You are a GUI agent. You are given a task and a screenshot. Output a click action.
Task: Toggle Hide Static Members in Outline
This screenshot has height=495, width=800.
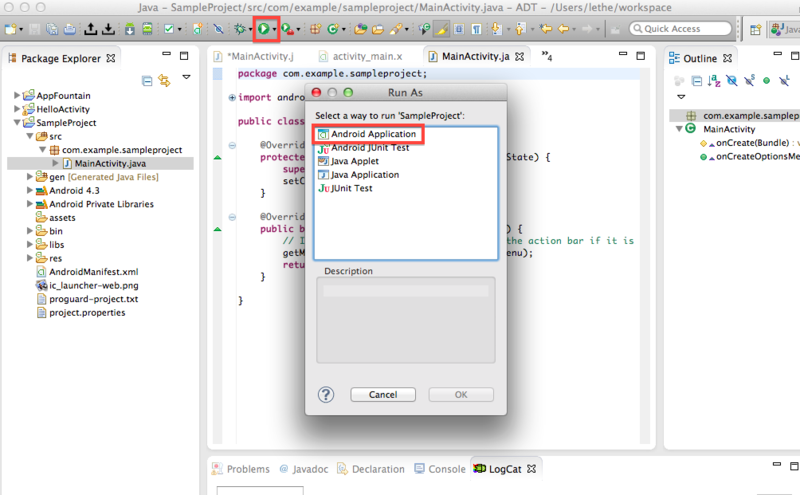749,81
